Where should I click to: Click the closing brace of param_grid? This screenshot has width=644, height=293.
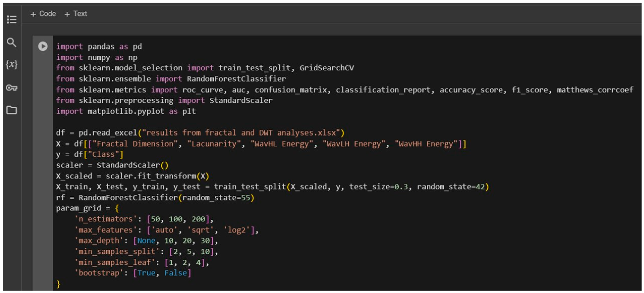pyautogui.click(x=58, y=284)
